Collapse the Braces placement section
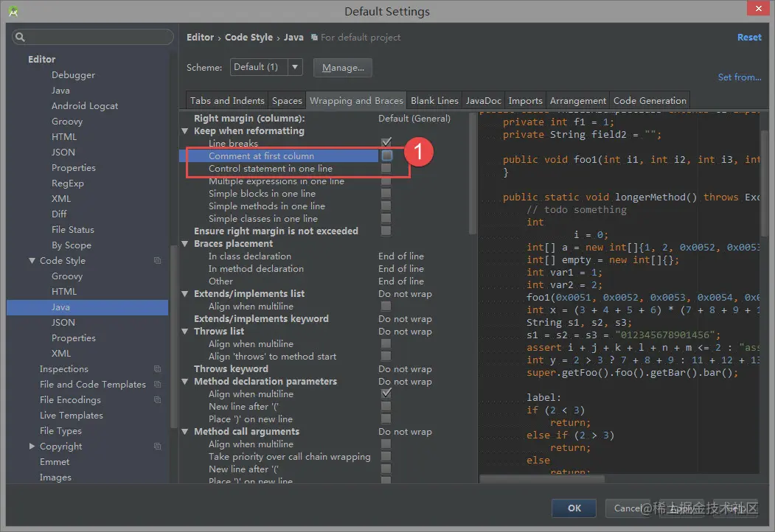The width and height of the screenshot is (775, 532). coord(185,243)
